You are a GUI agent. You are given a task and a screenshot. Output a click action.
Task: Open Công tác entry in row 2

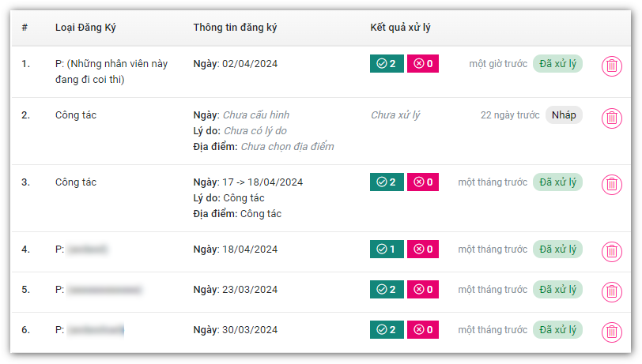coord(76,115)
